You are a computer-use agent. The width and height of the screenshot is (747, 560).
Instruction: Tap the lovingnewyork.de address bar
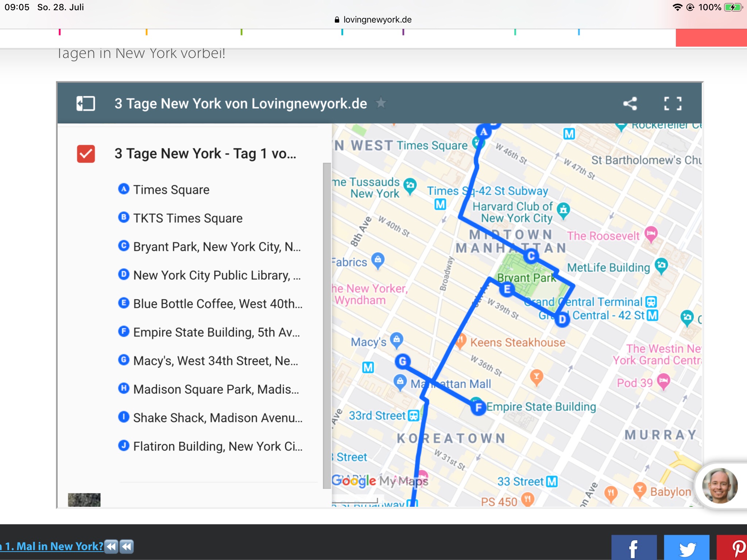373,20
